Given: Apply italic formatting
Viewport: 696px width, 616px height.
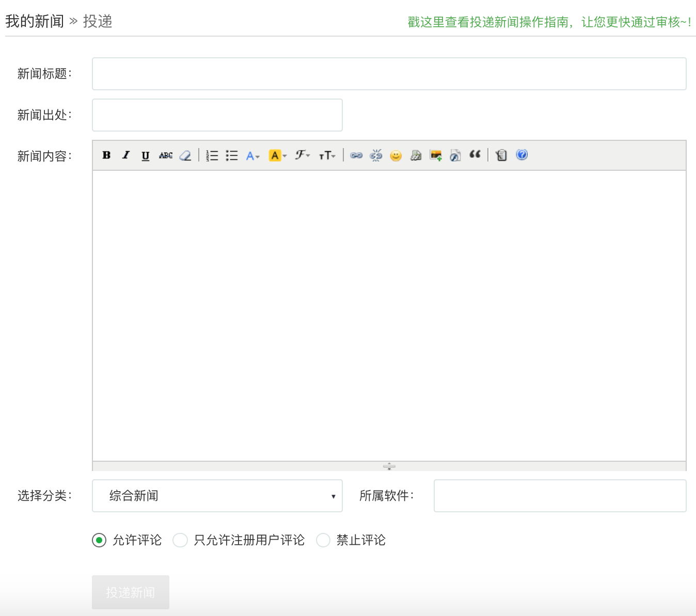Looking at the screenshot, I should [x=126, y=155].
